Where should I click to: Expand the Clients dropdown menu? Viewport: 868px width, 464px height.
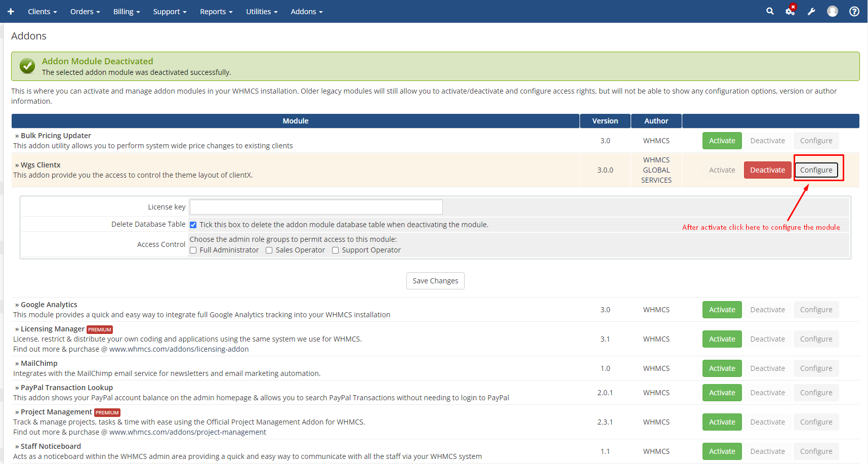[42, 12]
